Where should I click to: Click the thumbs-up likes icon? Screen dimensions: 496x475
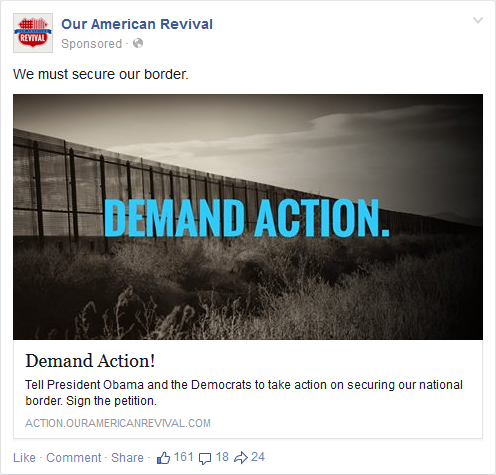(x=163, y=458)
